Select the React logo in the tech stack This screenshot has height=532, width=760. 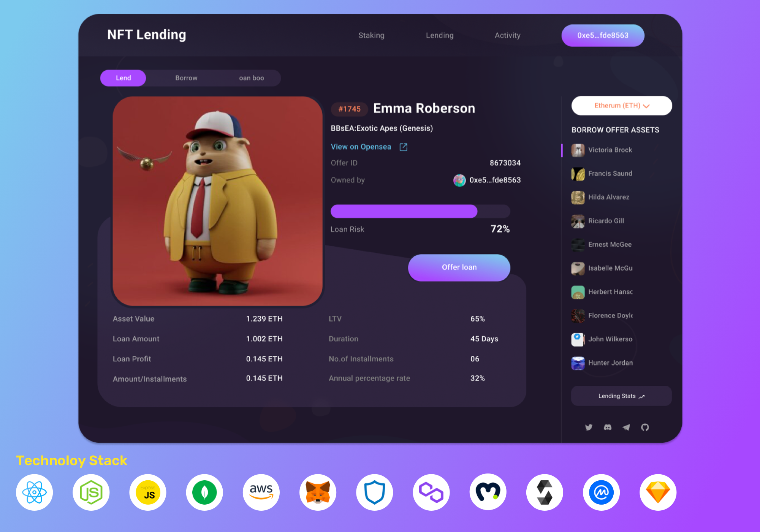pyautogui.click(x=35, y=492)
